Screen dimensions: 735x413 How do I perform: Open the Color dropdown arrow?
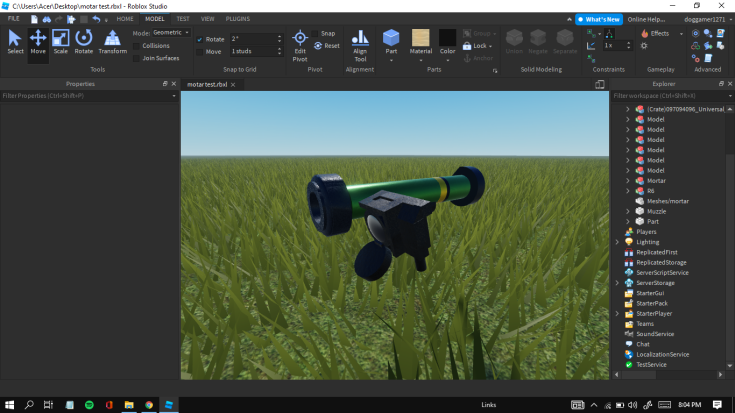(448, 60)
